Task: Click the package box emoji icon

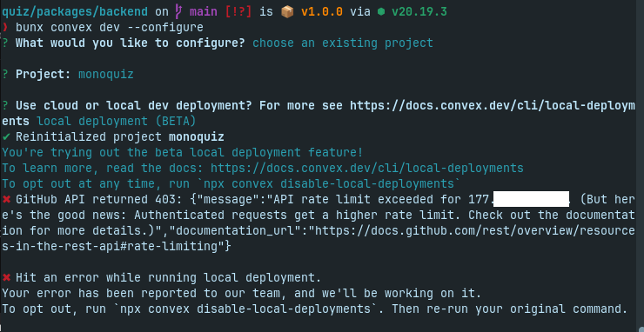Action: point(287,12)
